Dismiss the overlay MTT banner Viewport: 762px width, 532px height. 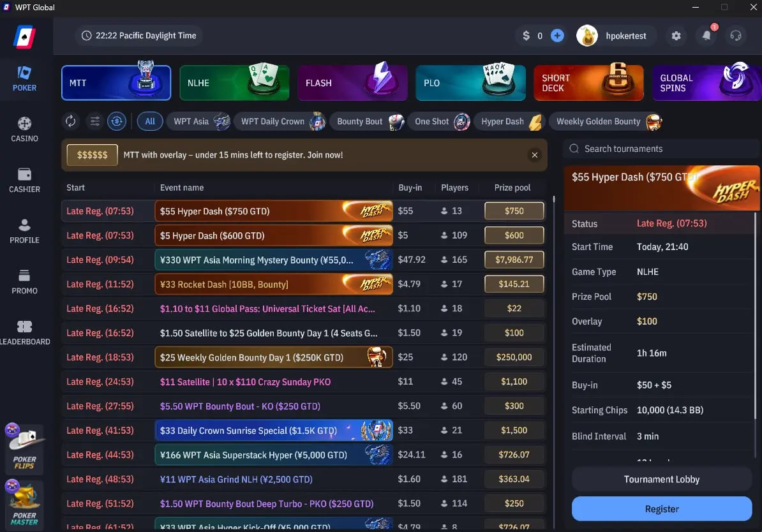[535, 155]
